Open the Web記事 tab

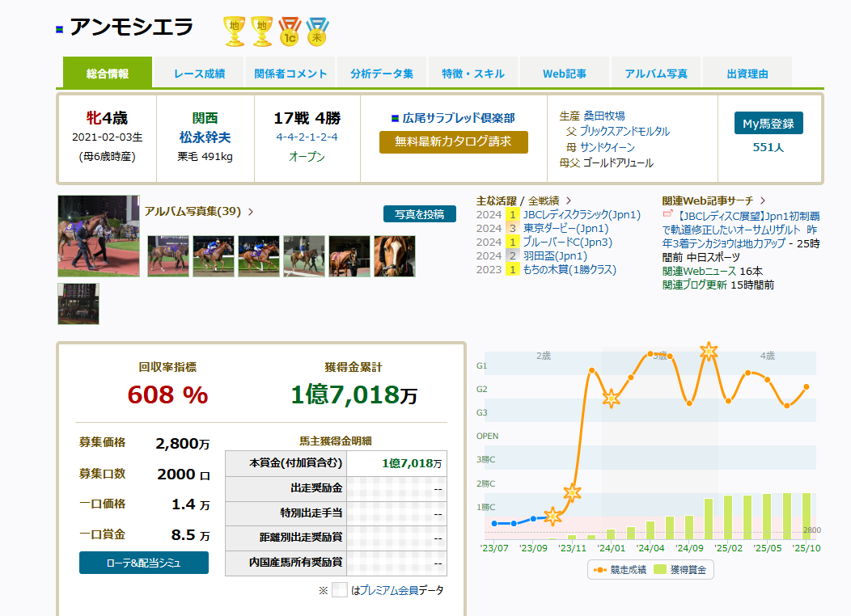click(565, 74)
